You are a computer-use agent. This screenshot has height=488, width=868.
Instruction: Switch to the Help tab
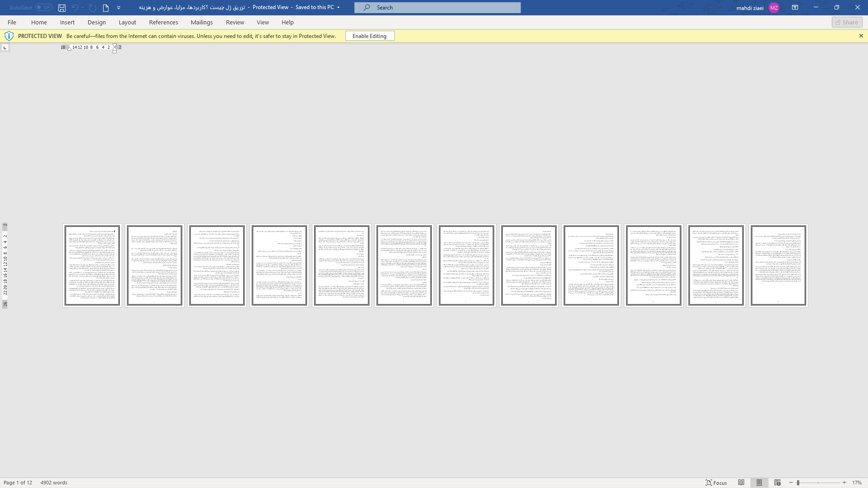tap(288, 22)
